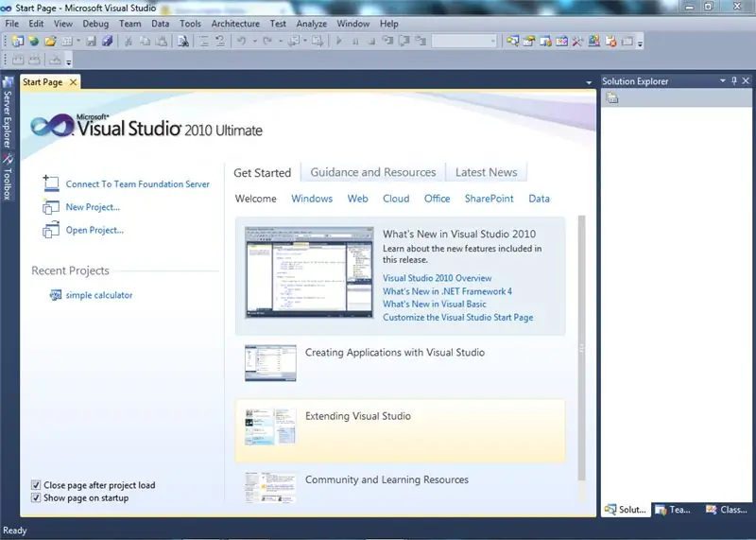This screenshot has width=756, height=540.
Task: Select the Extending Visual Studio item
Action: 400,430
